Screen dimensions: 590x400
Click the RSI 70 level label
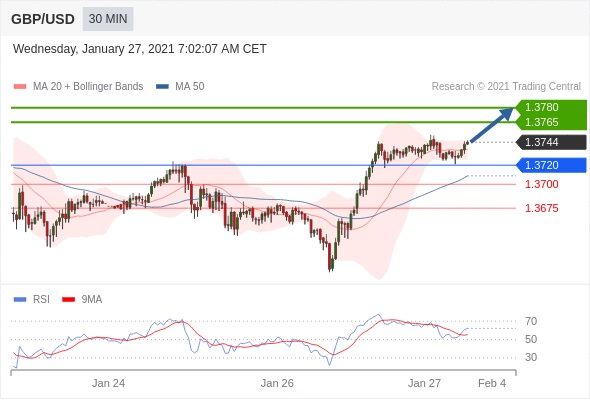click(x=531, y=321)
